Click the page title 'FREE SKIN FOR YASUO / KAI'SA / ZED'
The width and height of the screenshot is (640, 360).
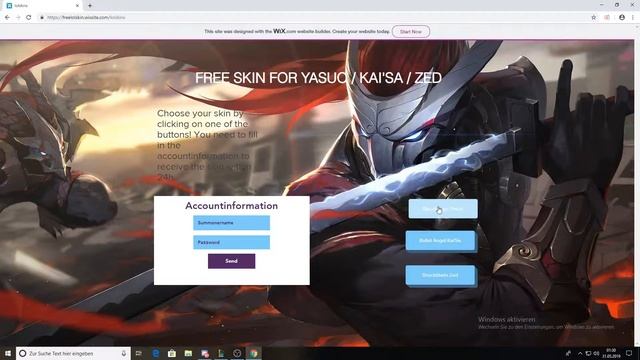click(318, 78)
